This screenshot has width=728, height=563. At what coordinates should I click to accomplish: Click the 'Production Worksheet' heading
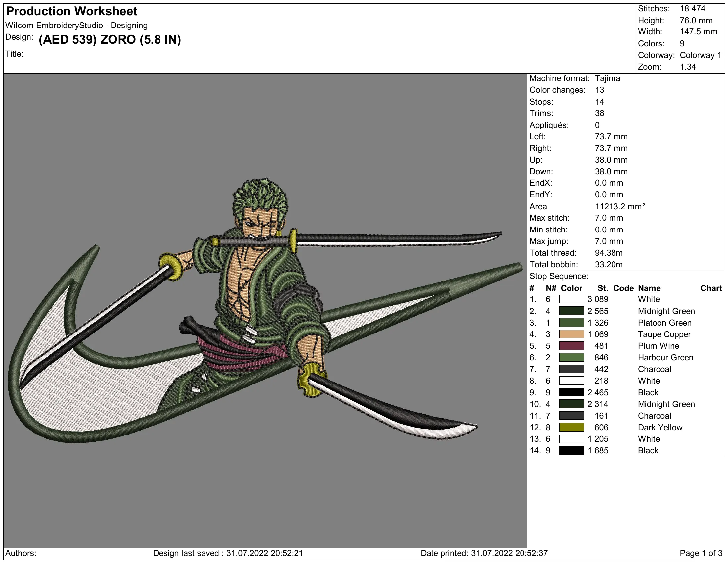click(72, 11)
